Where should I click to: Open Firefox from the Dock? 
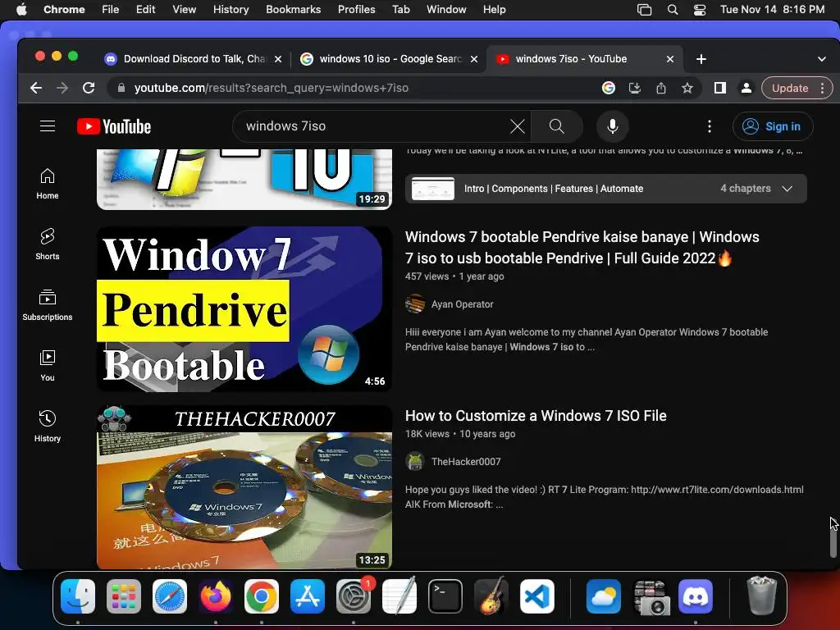(x=216, y=596)
